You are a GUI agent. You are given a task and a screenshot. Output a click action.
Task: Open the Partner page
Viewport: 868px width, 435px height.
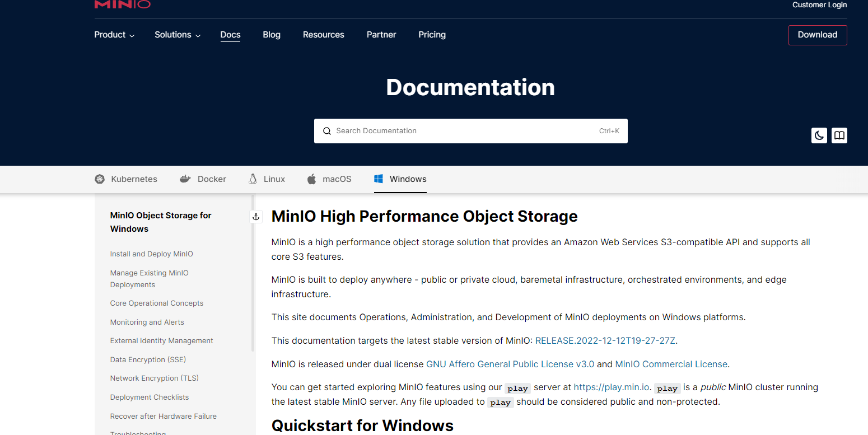(x=381, y=35)
